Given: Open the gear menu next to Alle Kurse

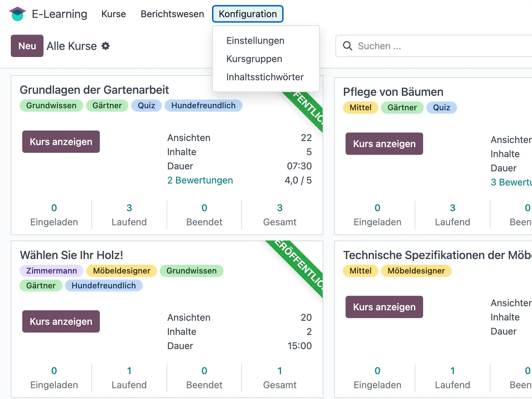Looking at the screenshot, I should (x=106, y=46).
